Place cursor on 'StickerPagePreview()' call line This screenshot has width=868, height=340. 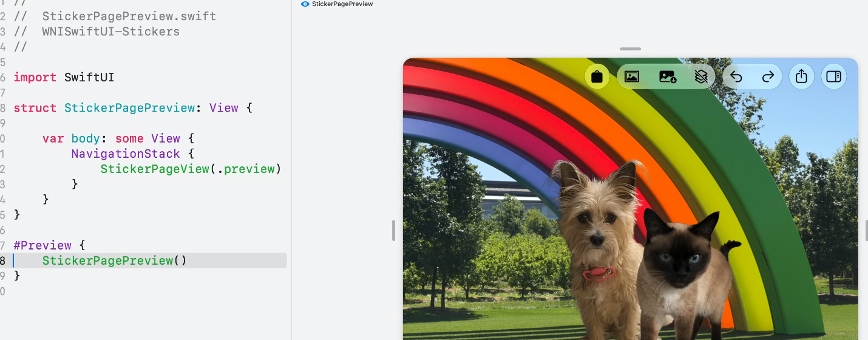(115, 260)
